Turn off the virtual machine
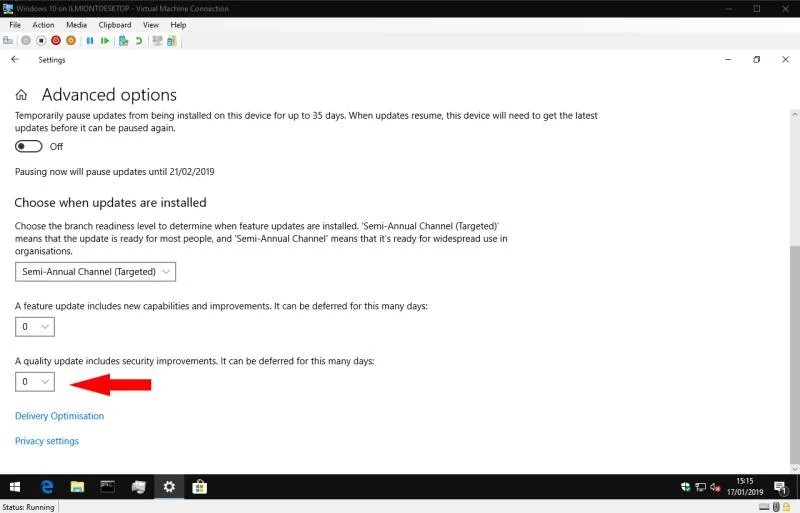Viewport: 800px width, 513px height. tap(41, 40)
